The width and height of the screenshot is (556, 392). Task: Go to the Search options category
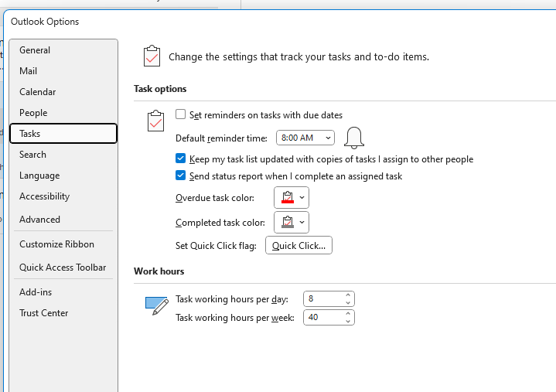(63, 155)
